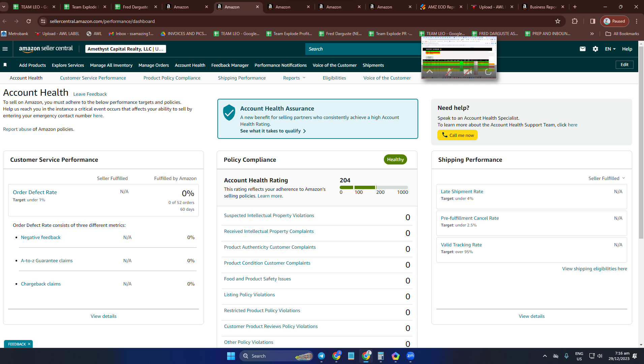Open the Leave Feedback link
The height and width of the screenshot is (364, 644).
pos(90,94)
